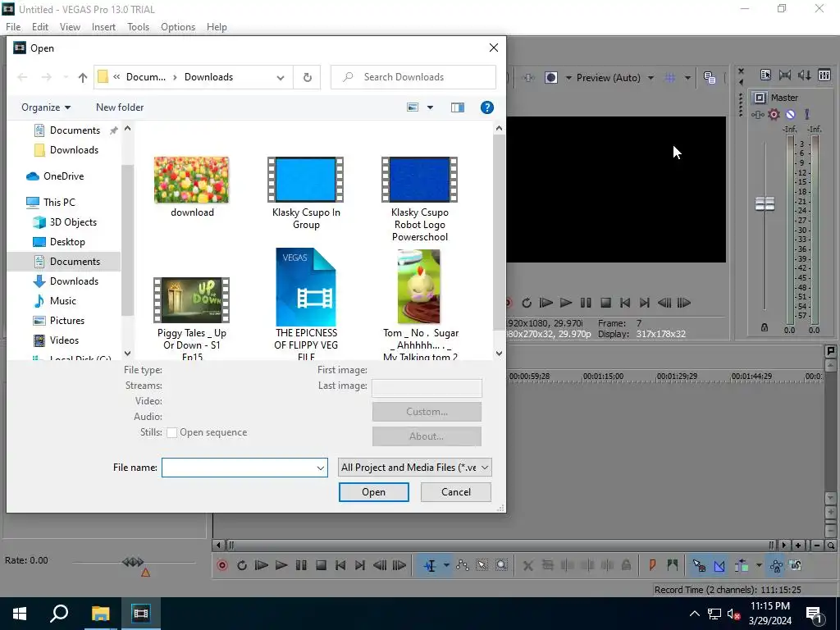Toggle the Master fader channel lock

click(x=765, y=327)
